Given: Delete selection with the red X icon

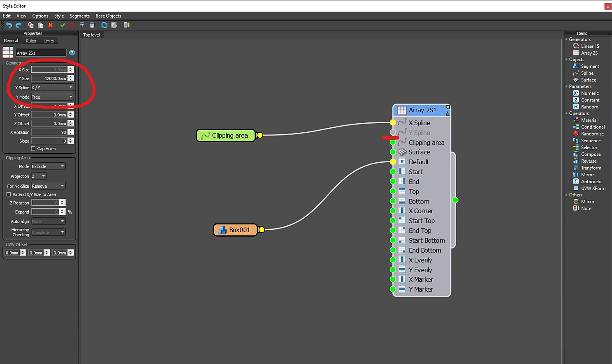Looking at the screenshot, I should pos(51,25).
